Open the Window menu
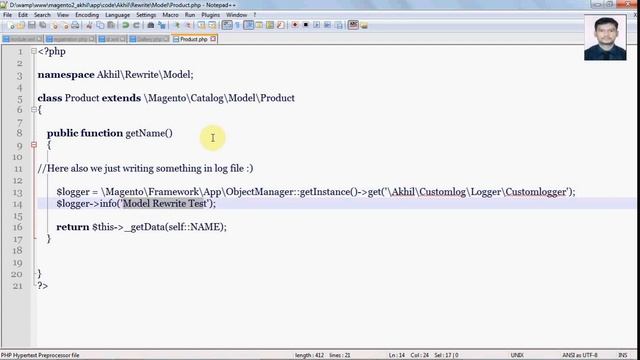Image resolution: width=640 pixels, height=360 pixels. (x=236, y=15)
